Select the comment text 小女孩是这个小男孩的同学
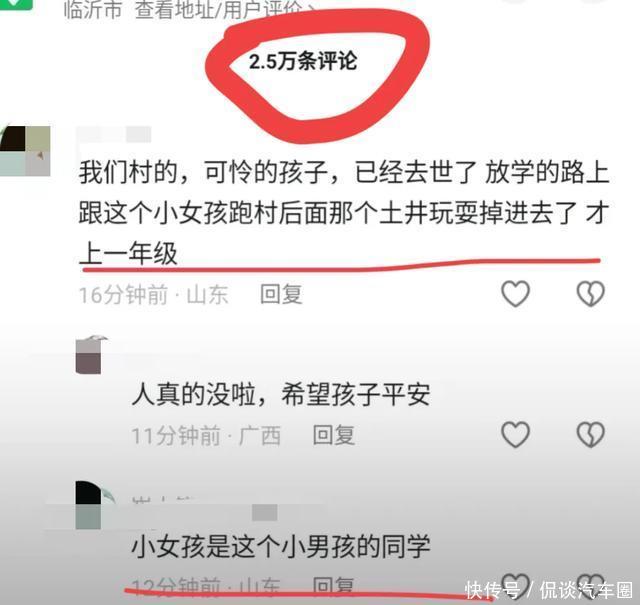 tap(281, 546)
